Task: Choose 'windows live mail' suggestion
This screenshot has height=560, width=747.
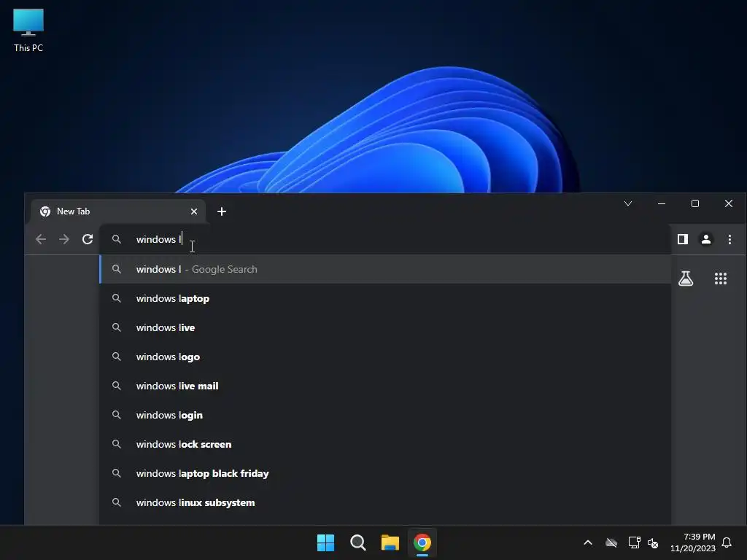Action: (x=385, y=386)
